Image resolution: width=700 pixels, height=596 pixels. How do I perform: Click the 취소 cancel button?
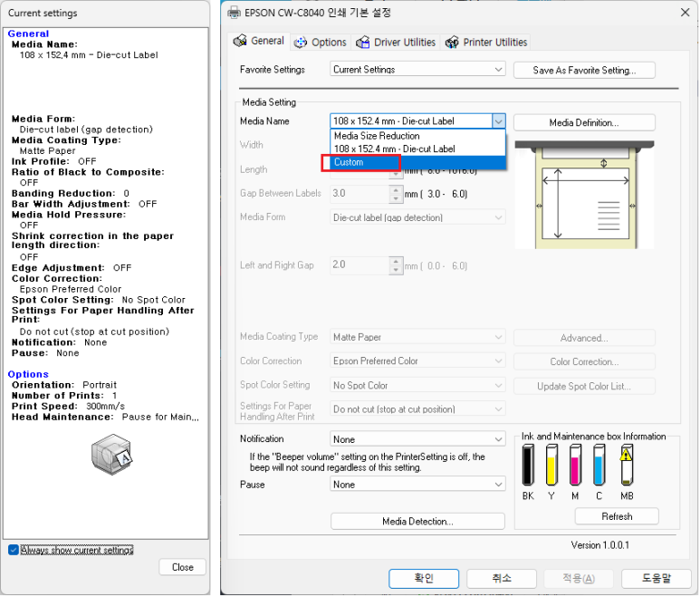pyautogui.click(x=502, y=579)
